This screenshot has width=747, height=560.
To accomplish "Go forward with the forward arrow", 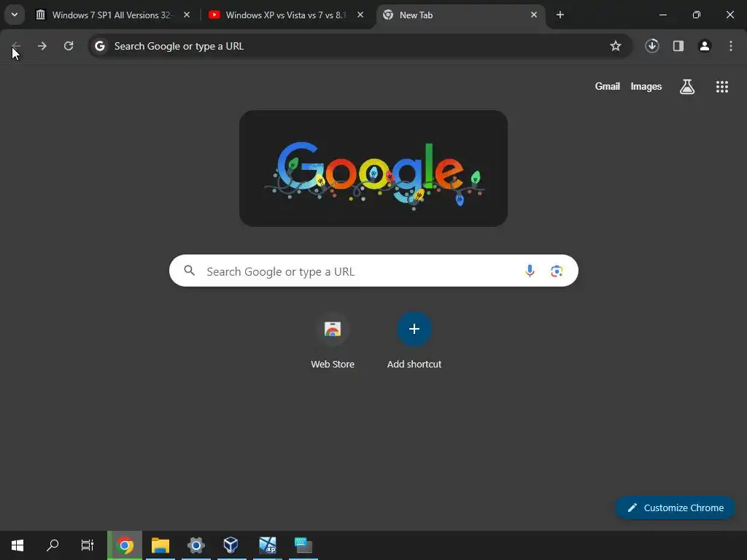I will pyautogui.click(x=42, y=46).
